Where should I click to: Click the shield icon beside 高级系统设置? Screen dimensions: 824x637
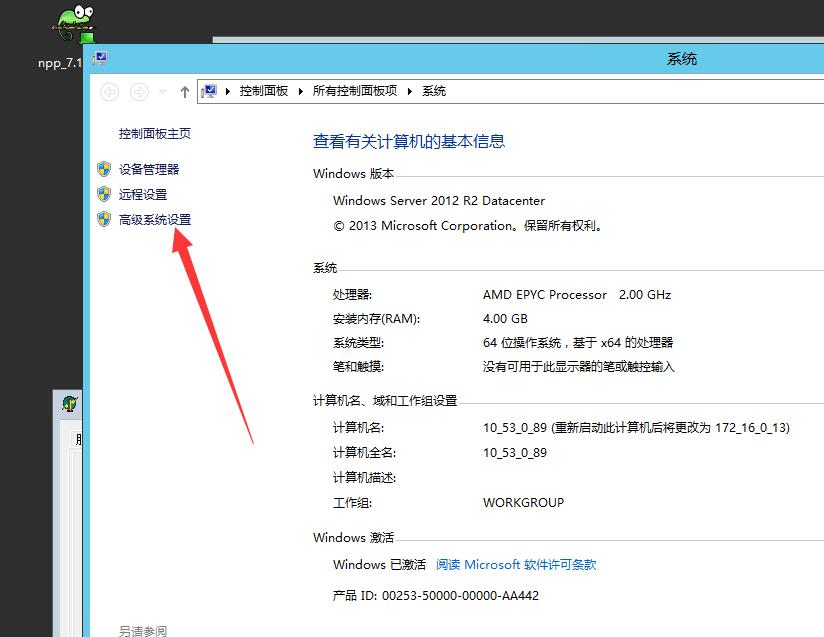(x=104, y=219)
